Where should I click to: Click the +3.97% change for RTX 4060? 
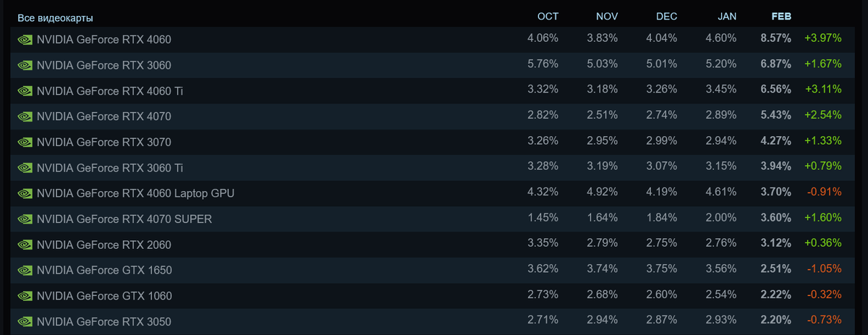(822, 38)
